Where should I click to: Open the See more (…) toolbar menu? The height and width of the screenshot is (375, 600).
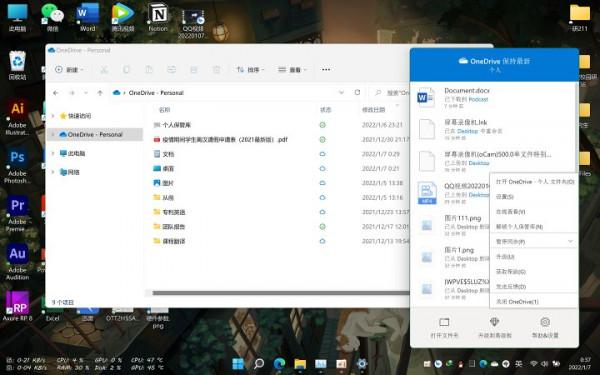tap(326, 70)
